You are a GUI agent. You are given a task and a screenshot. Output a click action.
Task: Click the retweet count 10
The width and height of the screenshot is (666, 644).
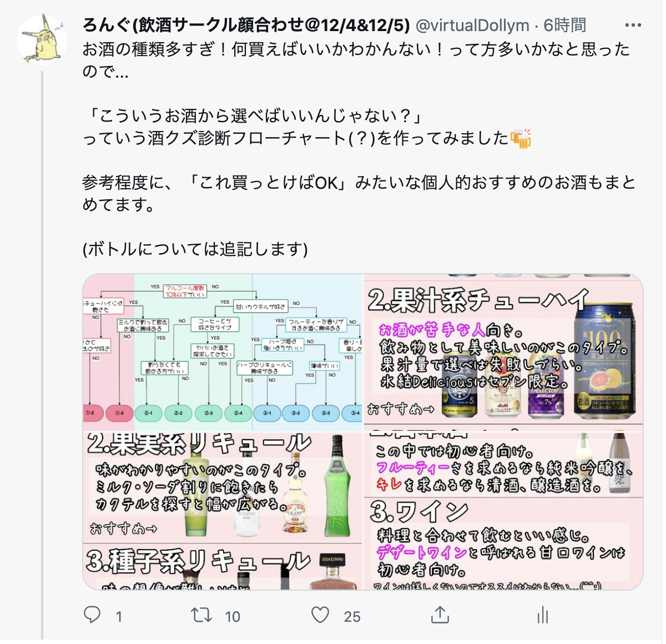click(x=233, y=616)
